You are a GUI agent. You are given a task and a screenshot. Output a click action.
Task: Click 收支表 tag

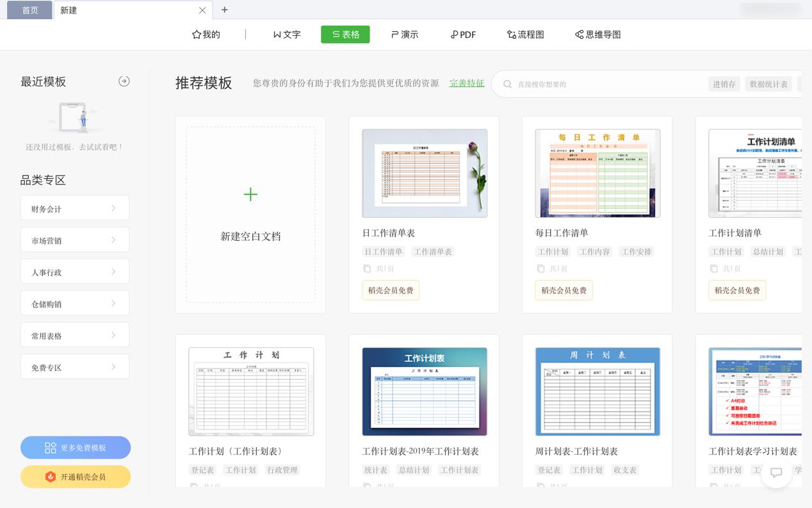[625, 470]
